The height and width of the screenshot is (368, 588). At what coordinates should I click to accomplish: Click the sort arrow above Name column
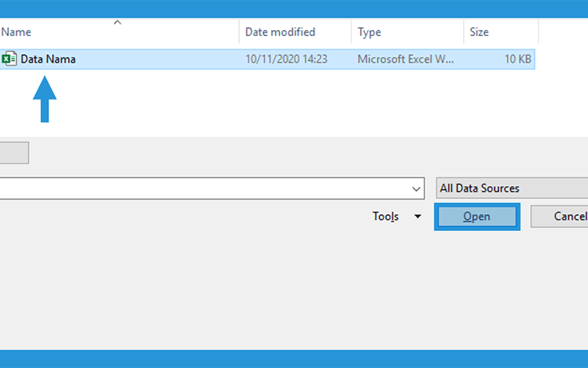point(118,23)
